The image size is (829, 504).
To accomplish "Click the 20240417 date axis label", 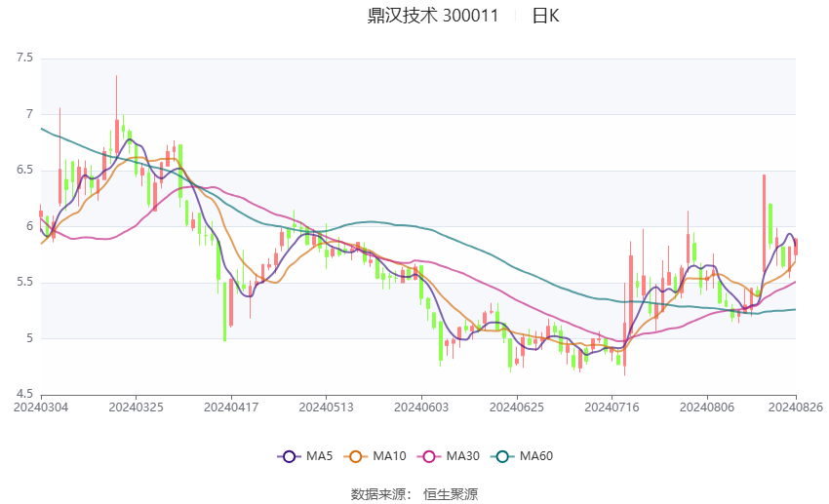I will coord(231,407).
